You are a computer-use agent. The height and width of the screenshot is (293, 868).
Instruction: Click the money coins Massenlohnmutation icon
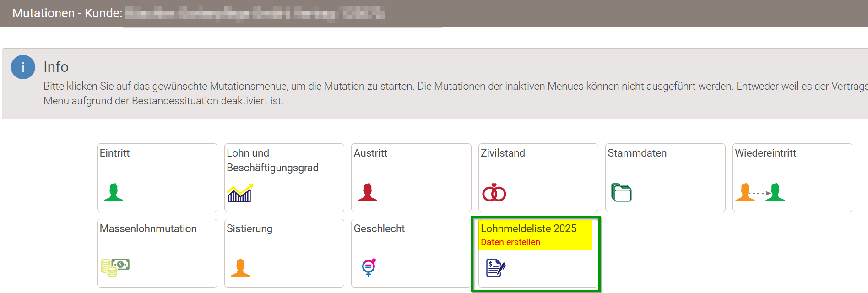pyautogui.click(x=115, y=267)
